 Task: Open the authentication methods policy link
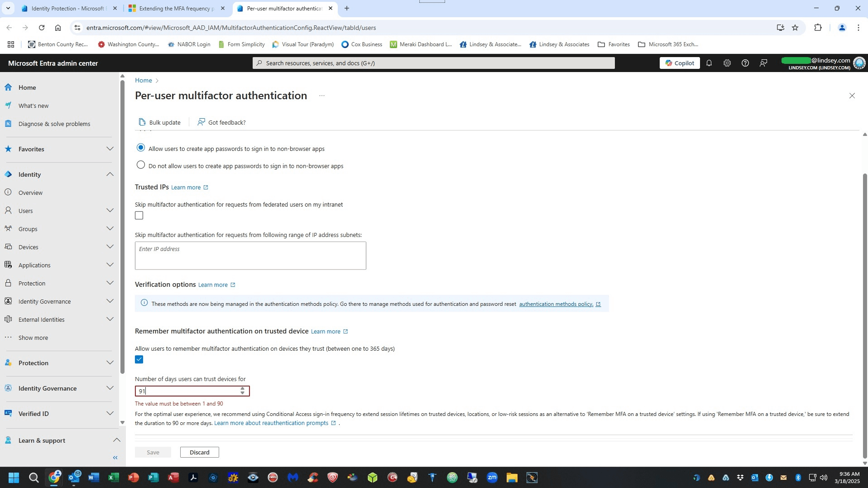tap(556, 304)
